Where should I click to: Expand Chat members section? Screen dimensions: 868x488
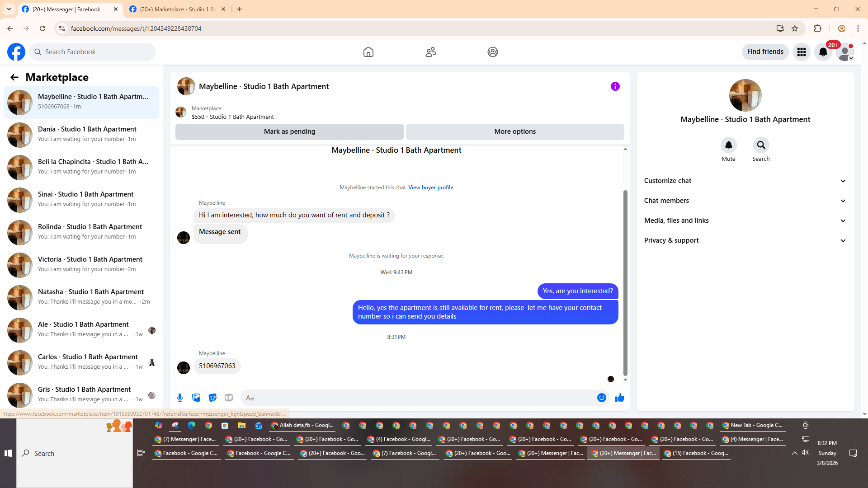click(x=745, y=201)
